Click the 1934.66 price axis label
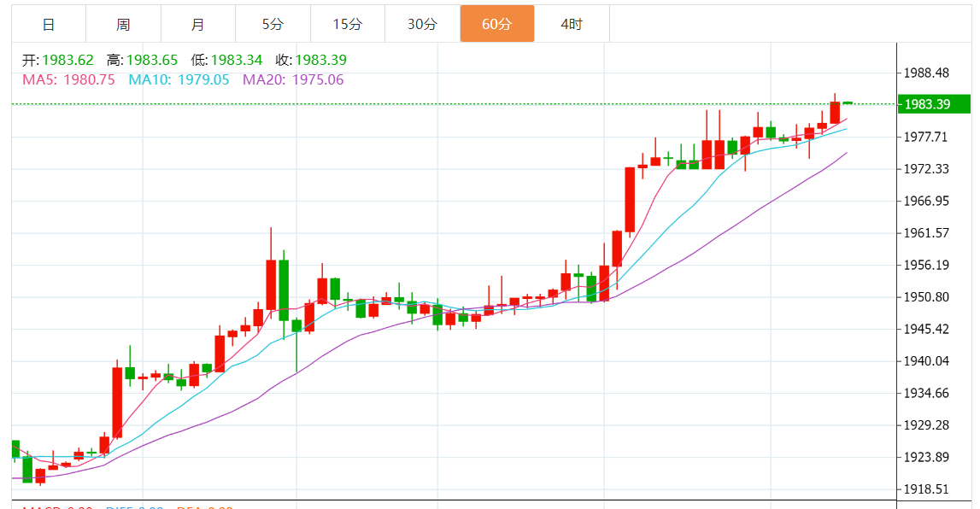This screenshot has width=980, height=509. (x=926, y=394)
